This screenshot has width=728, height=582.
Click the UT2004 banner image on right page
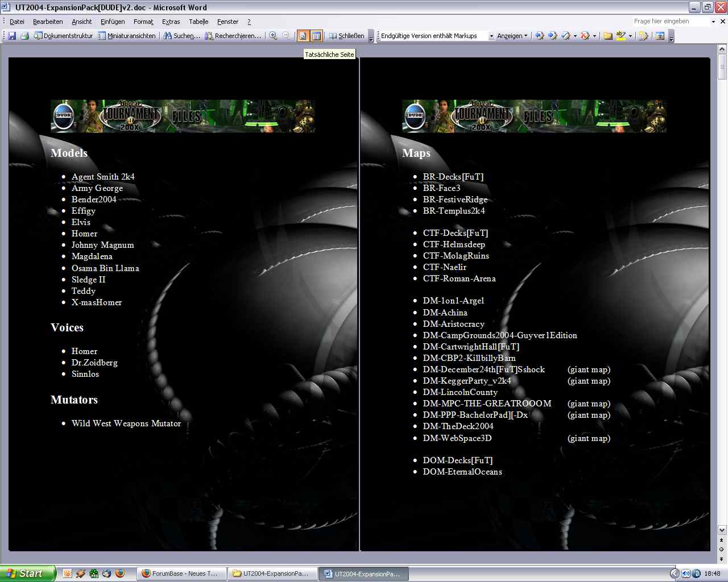[x=534, y=116]
